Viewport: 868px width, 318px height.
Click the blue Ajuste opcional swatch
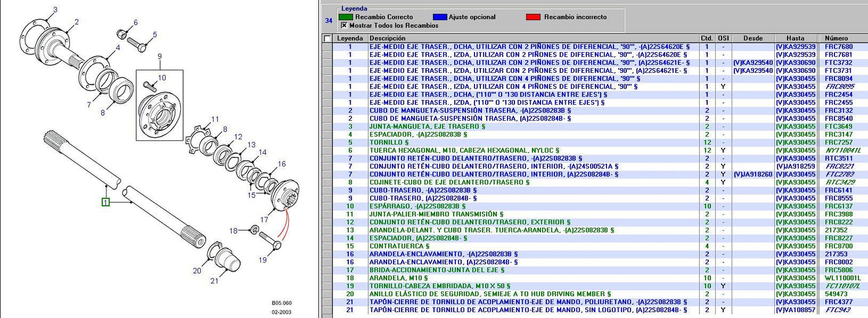[440, 17]
